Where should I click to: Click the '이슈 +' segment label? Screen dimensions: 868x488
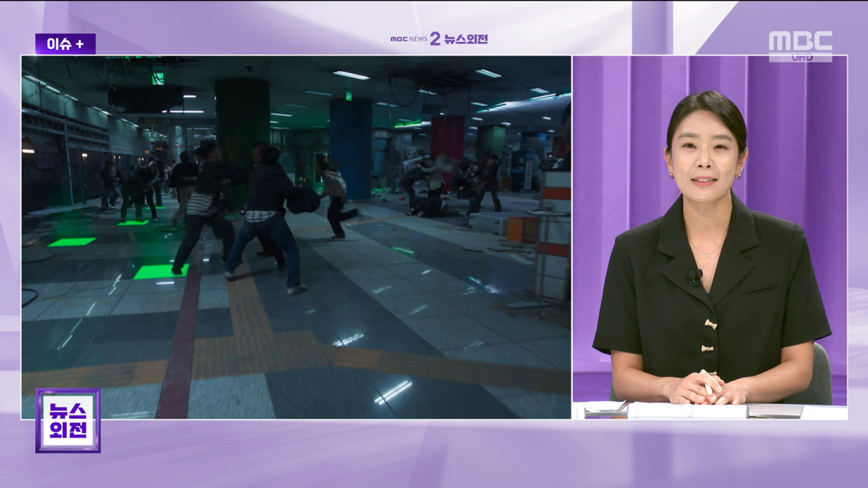[65, 44]
